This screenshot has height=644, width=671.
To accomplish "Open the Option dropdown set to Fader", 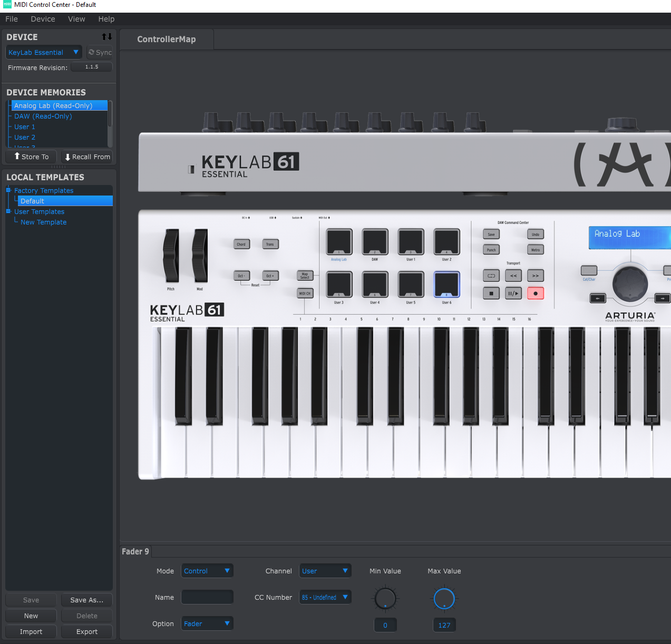I will point(207,623).
